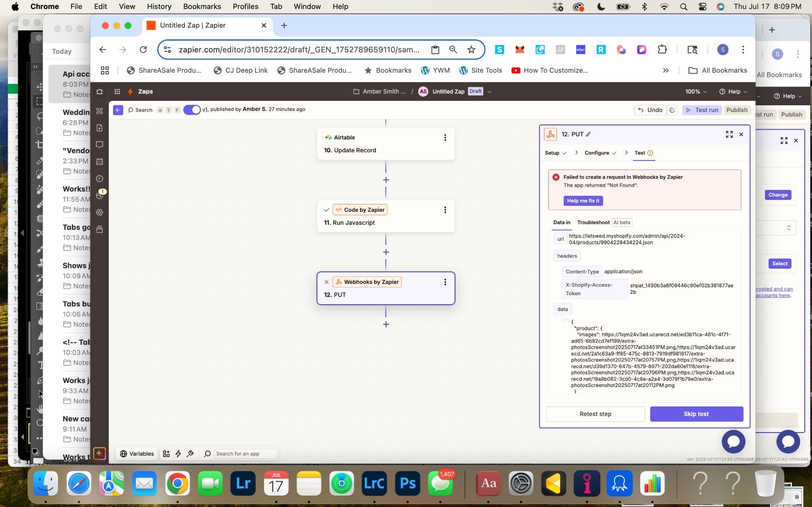
Task: Click the Zapier home icon
Action: coord(99,92)
